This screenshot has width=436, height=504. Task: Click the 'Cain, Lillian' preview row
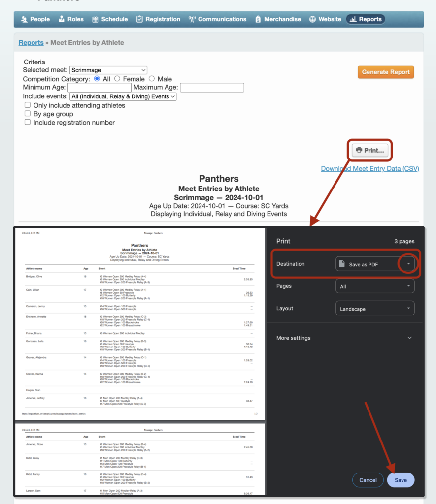[139, 294]
